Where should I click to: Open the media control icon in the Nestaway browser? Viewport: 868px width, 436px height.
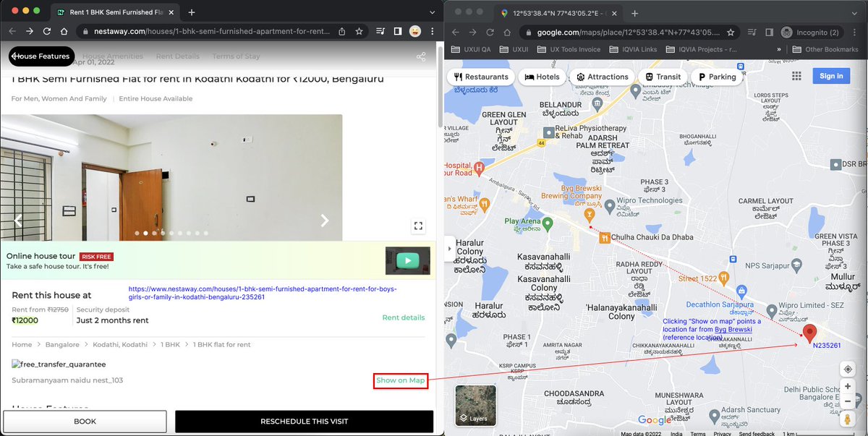click(380, 32)
